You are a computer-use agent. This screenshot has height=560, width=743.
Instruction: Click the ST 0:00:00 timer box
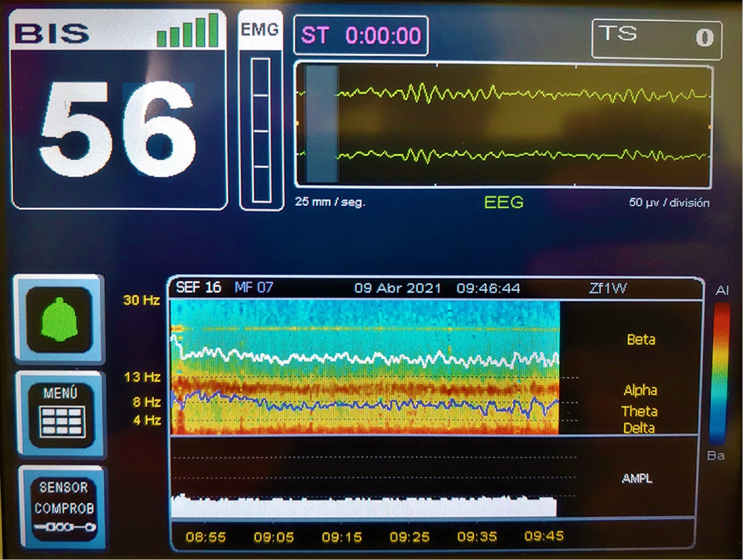pyautogui.click(x=361, y=36)
